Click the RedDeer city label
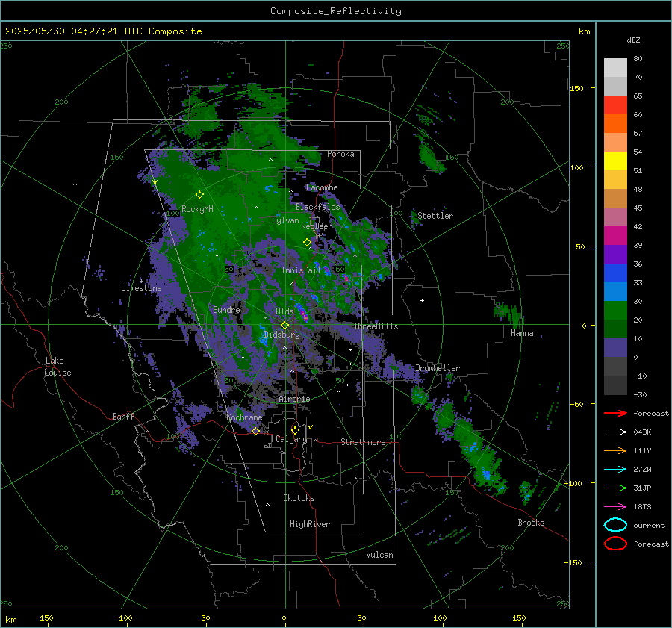 coord(317,226)
